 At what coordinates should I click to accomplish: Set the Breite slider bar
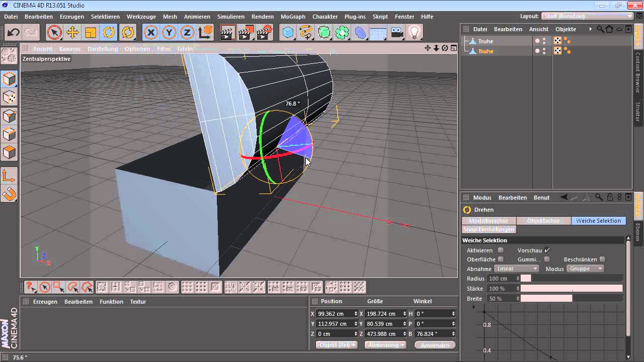click(x=572, y=299)
